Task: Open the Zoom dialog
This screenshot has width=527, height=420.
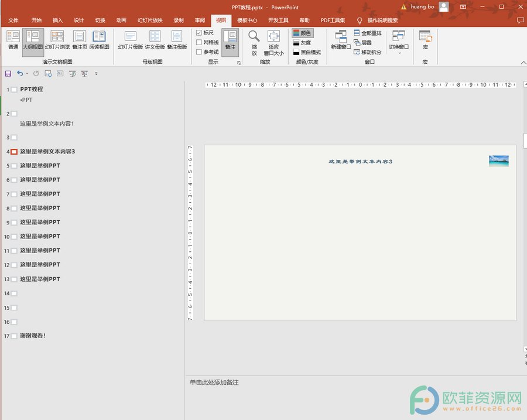Action: click(x=254, y=43)
